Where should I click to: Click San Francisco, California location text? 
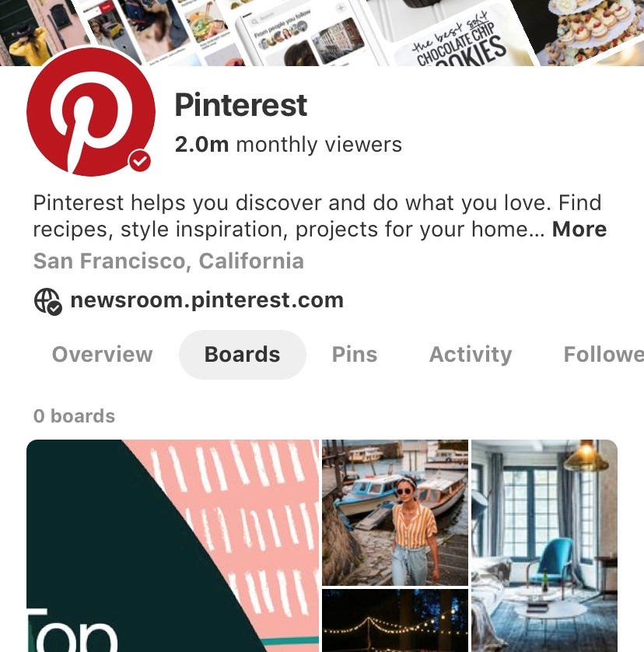(168, 261)
